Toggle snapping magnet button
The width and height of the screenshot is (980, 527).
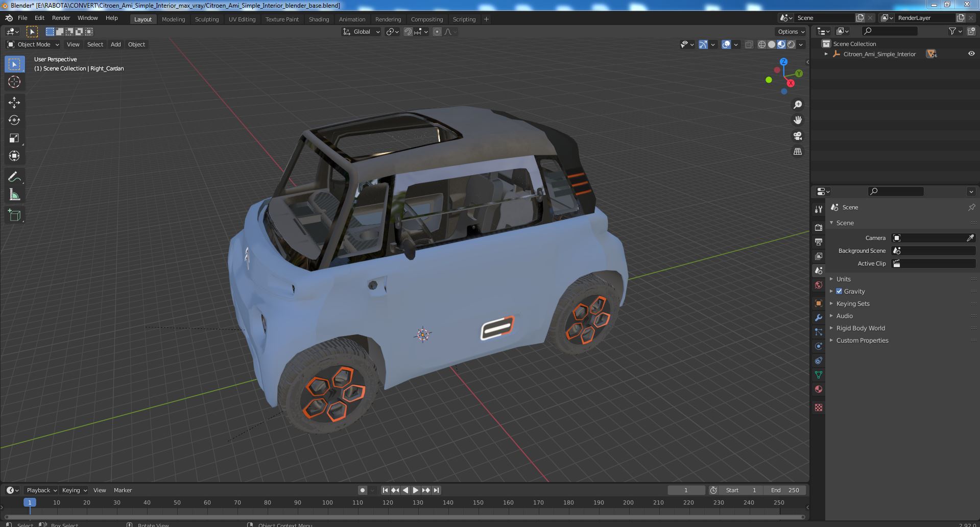(x=408, y=32)
